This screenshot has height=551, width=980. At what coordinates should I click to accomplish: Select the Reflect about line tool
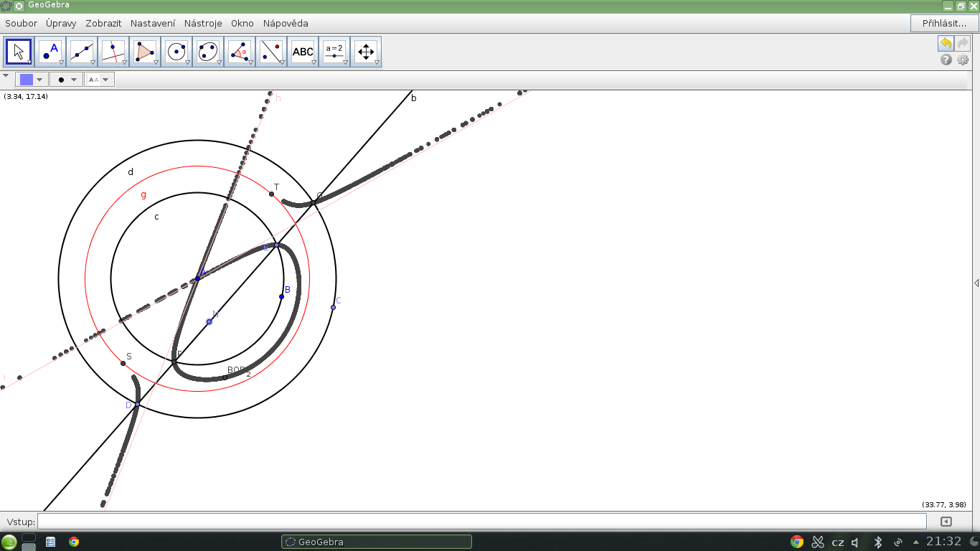point(271,52)
